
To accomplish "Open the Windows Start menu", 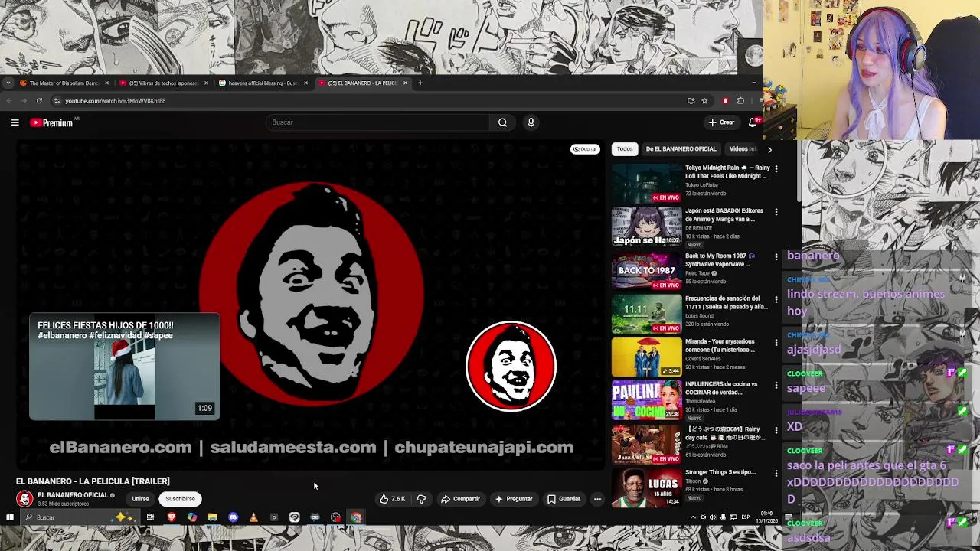I will coord(9,517).
